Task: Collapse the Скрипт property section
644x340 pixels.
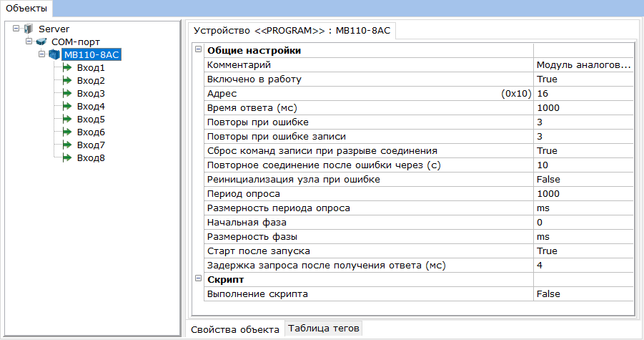Action: 198,280
